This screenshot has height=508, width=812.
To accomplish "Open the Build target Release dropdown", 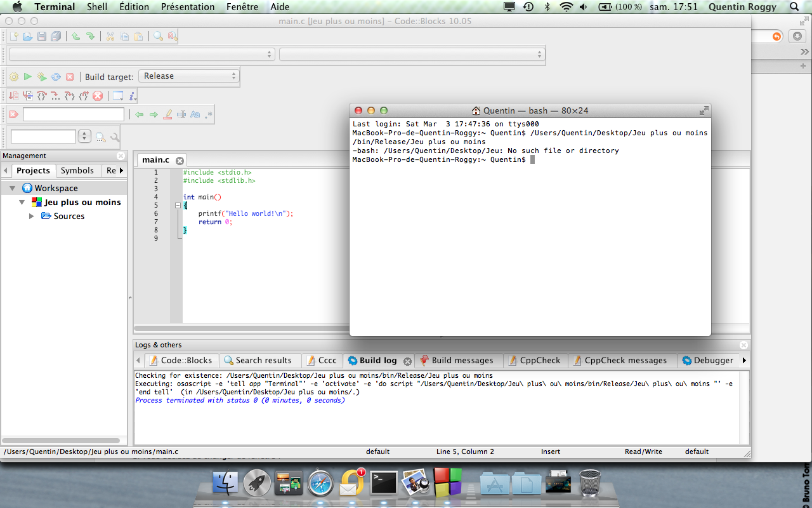I will click(x=188, y=76).
